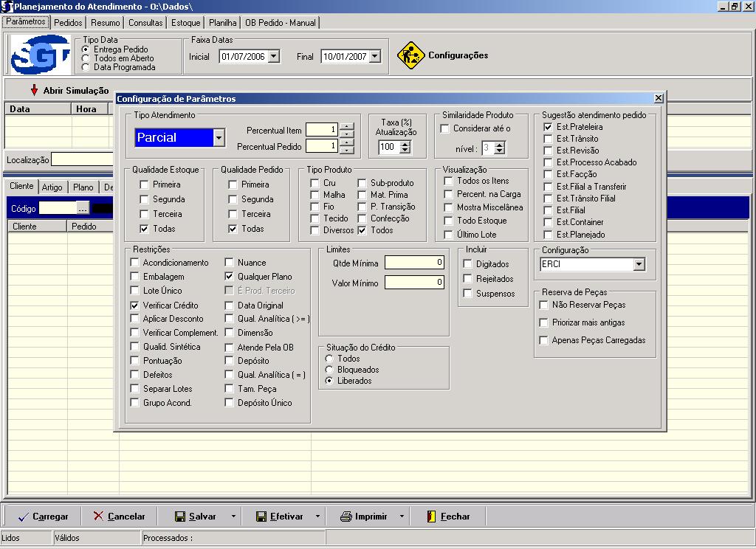Click the Imprimir printer icon

pos(346,517)
